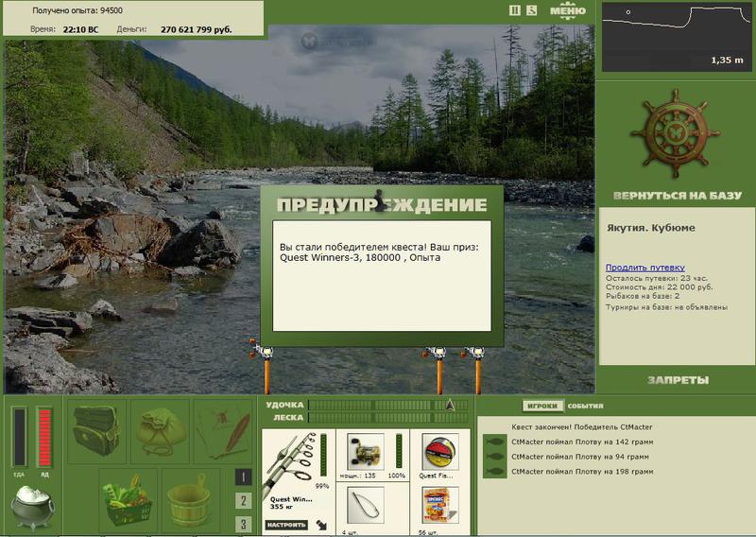The height and width of the screenshot is (537, 756).
Task: Open the ЗАПРЕТЫ restrictions button
Action: click(x=678, y=380)
